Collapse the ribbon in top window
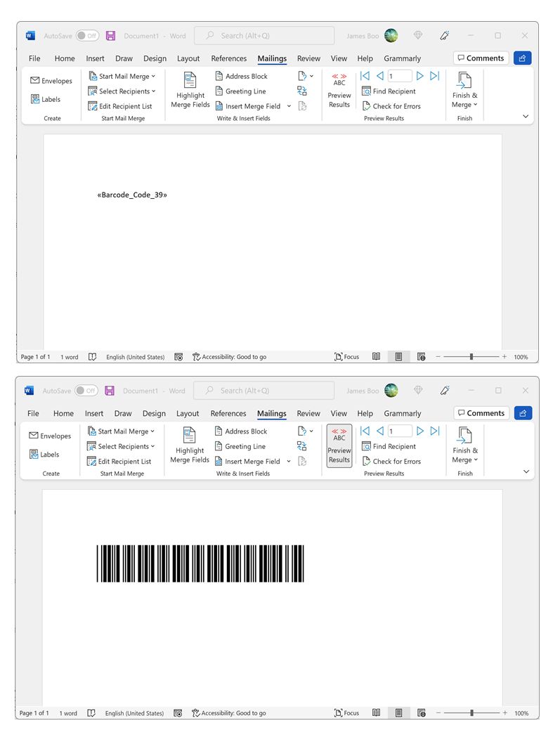 [x=526, y=117]
